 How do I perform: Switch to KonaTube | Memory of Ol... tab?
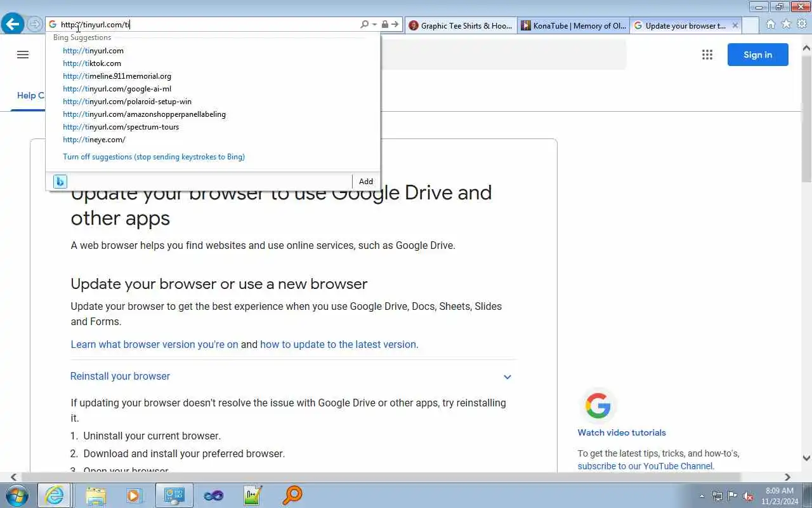point(573,25)
